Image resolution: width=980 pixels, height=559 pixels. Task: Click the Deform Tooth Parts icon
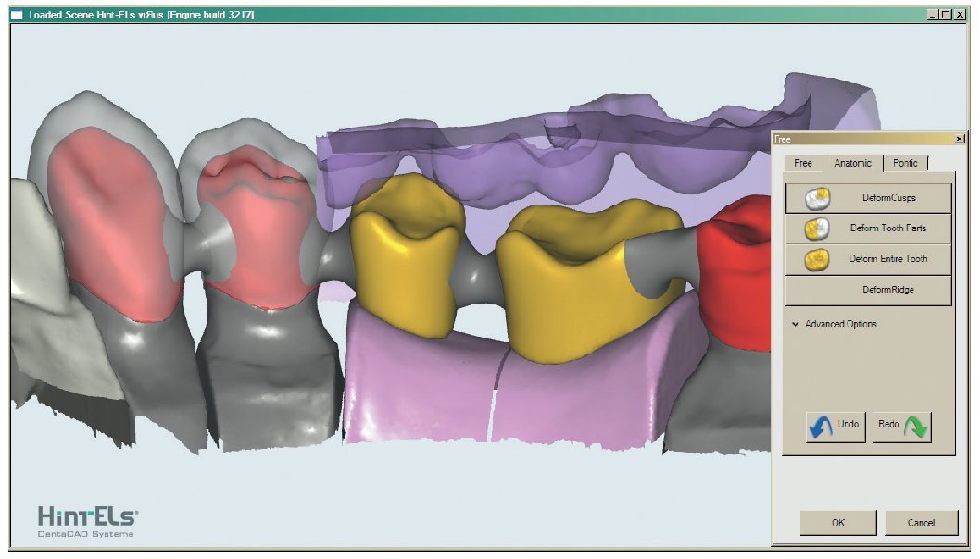click(817, 229)
